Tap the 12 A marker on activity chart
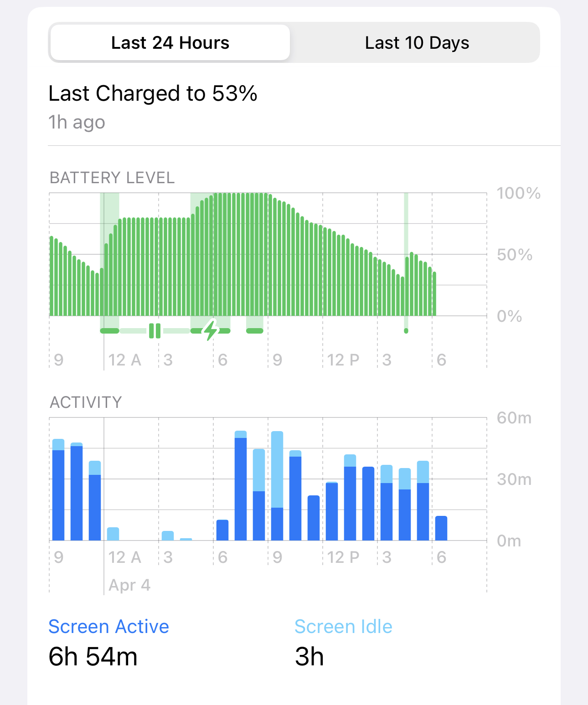588x705 pixels. pos(124,557)
